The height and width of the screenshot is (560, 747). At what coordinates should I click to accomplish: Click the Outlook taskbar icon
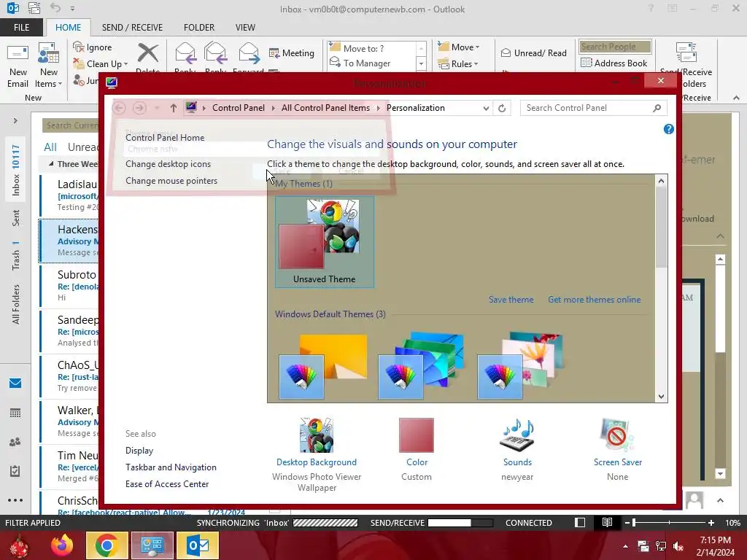[198, 545]
